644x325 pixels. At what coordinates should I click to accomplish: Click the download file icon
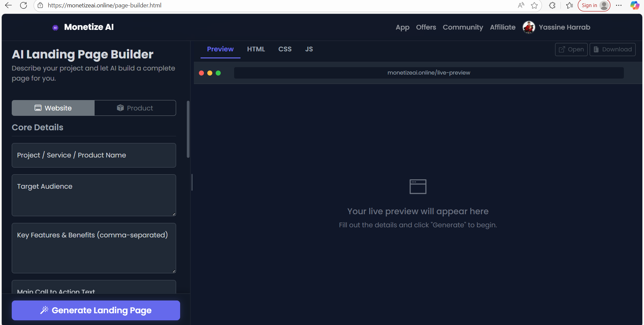click(x=596, y=49)
